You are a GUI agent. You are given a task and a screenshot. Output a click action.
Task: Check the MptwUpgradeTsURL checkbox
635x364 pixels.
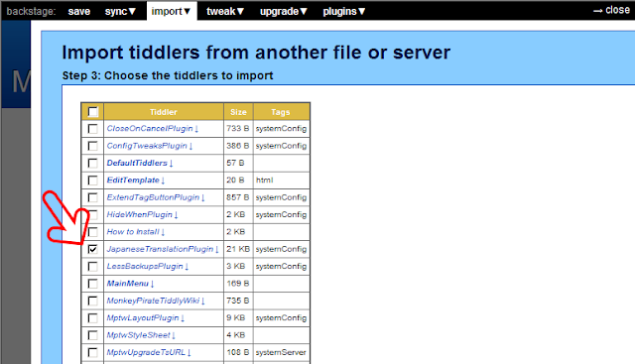point(92,352)
